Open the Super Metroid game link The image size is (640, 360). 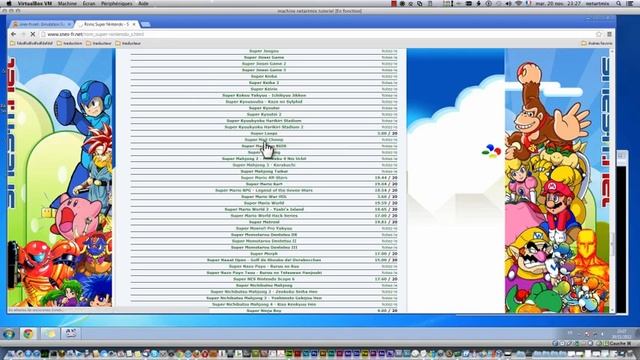pyautogui.click(x=264, y=222)
